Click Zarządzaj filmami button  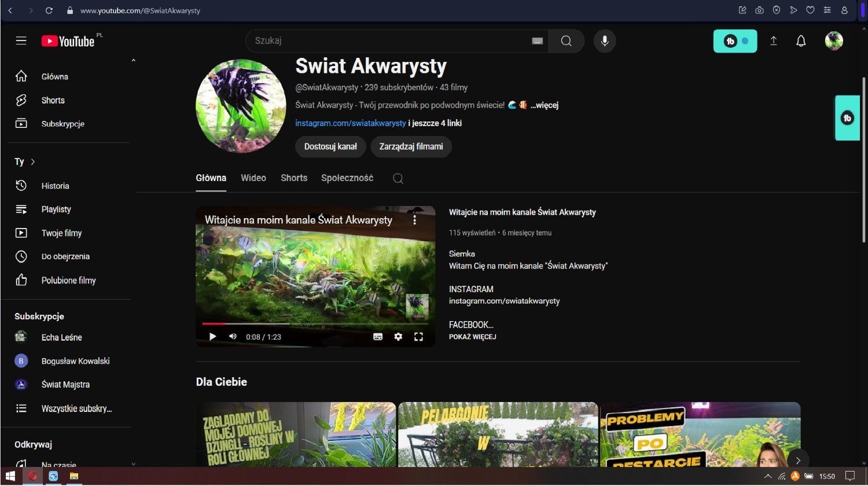click(x=411, y=146)
